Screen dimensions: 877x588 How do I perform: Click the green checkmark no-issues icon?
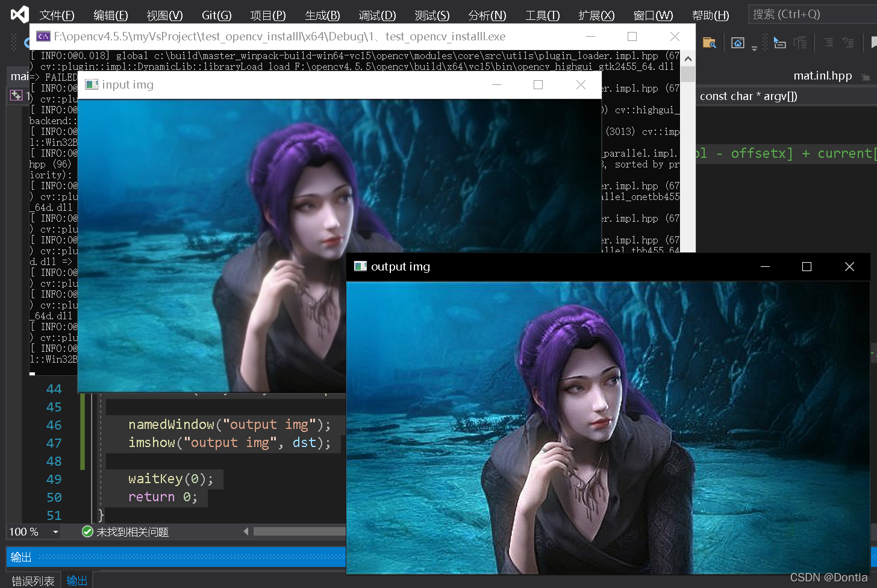87,531
